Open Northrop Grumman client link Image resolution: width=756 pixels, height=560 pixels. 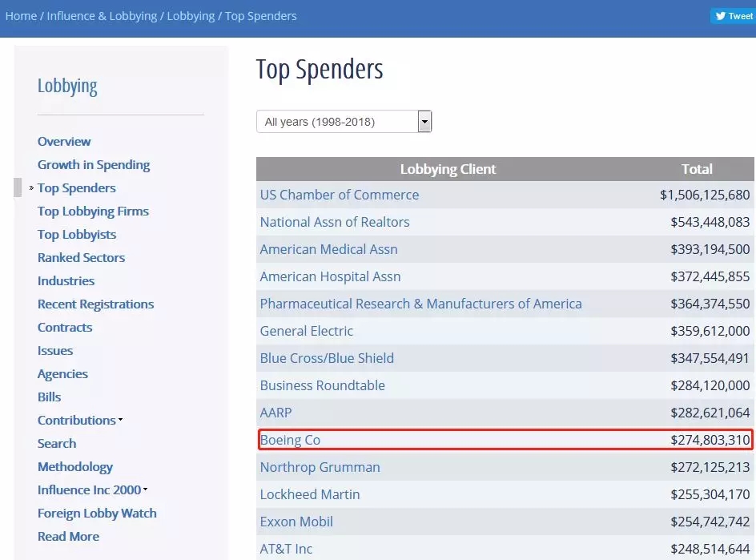320,467
